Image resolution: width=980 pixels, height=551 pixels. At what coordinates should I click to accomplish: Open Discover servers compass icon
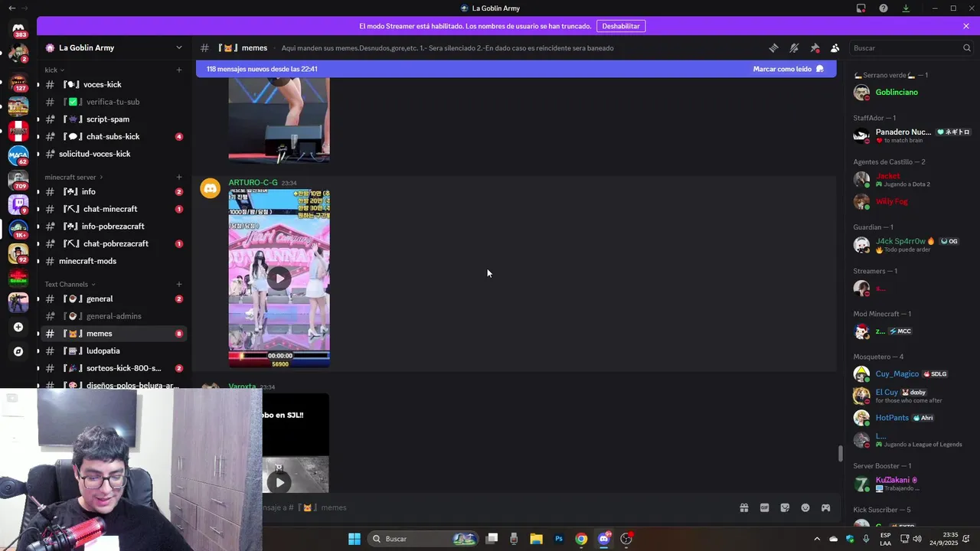tap(18, 351)
